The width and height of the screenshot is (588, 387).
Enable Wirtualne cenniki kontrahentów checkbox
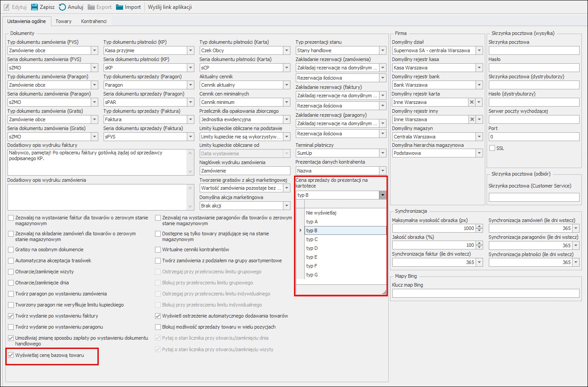[x=158, y=250]
